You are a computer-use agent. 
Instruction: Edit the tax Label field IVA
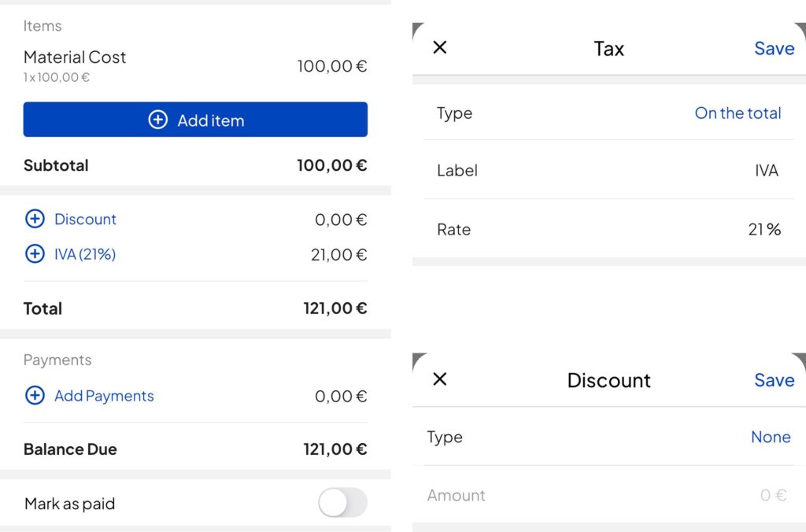coord(765,171)
